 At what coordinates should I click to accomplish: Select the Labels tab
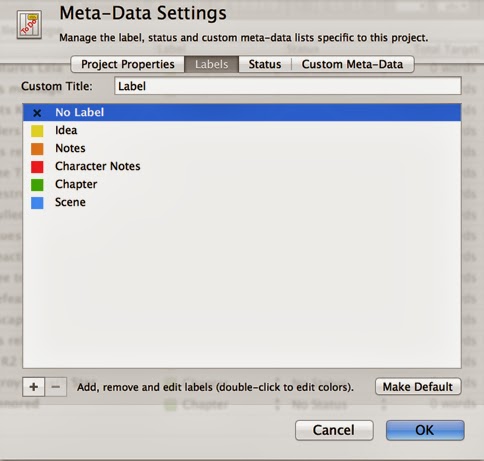coord(212,64)
